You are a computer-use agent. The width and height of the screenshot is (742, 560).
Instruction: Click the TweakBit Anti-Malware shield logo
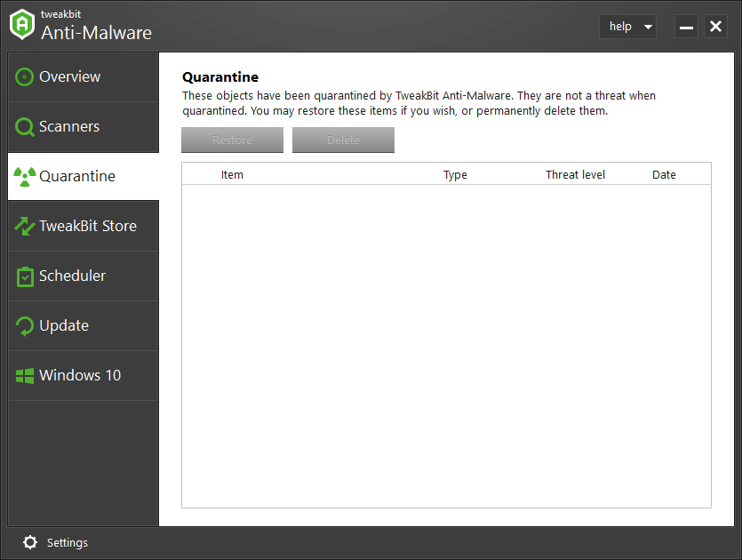[x=22, y=25]
